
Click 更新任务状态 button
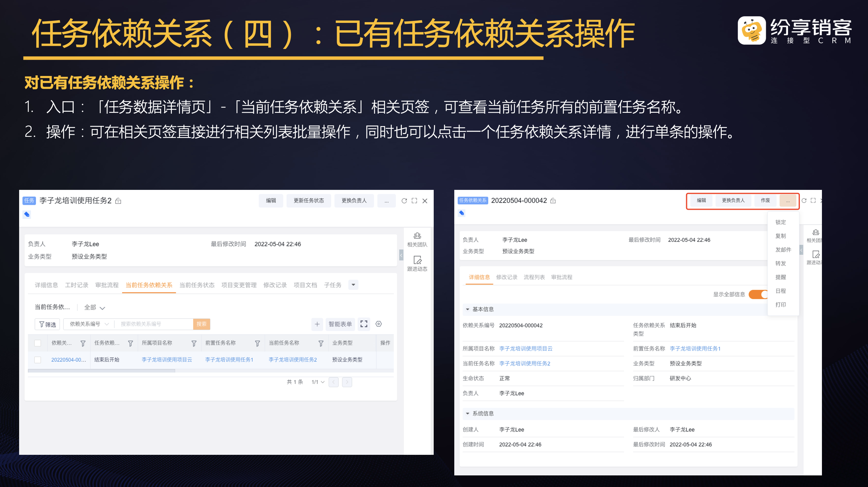[309, 201]
